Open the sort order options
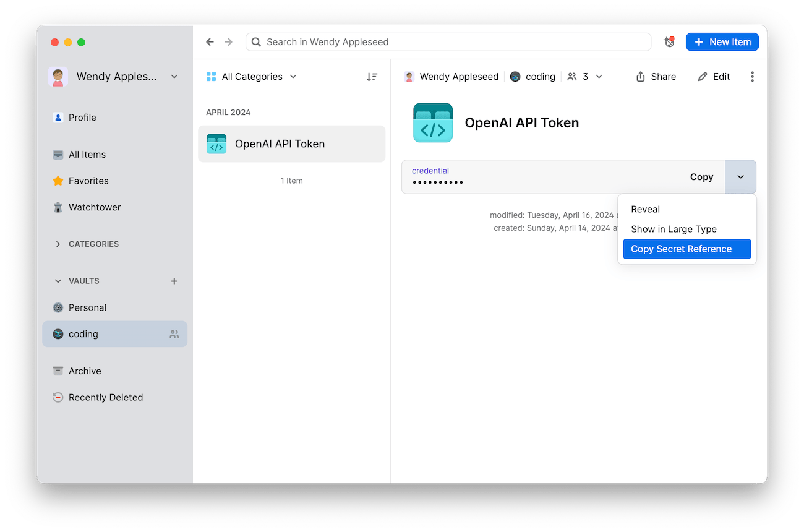Screen dimensions: 804x532 pyautogui.click(x=372, y=77)
